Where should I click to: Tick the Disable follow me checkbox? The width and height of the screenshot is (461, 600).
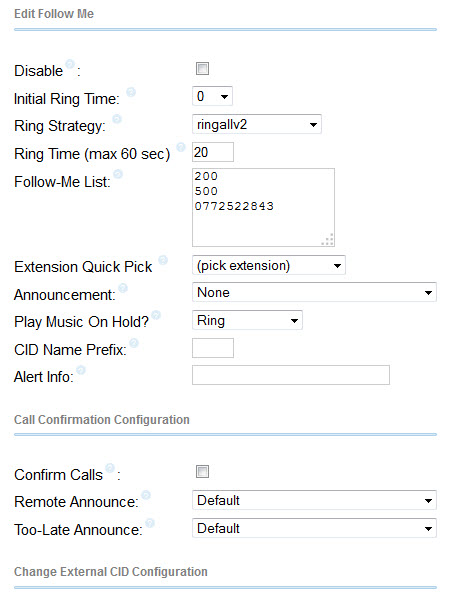click(x=202, y=69)
